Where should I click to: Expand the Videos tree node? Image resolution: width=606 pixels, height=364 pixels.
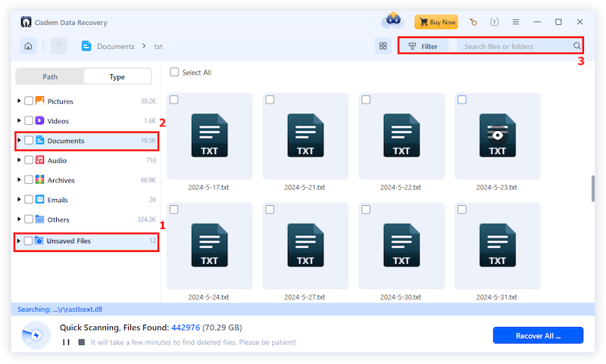(x=18, y=120)
